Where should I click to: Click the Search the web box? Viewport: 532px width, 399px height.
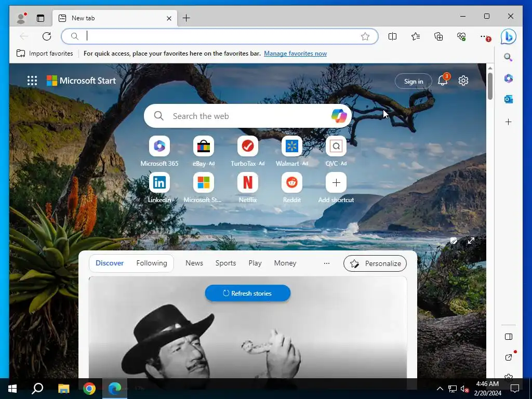[248, 116]
